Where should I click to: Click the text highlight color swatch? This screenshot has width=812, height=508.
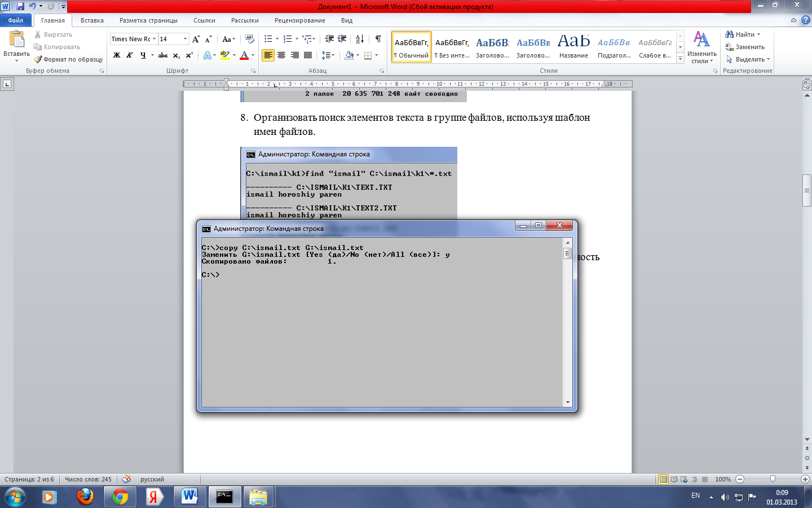tap(224, 55)
